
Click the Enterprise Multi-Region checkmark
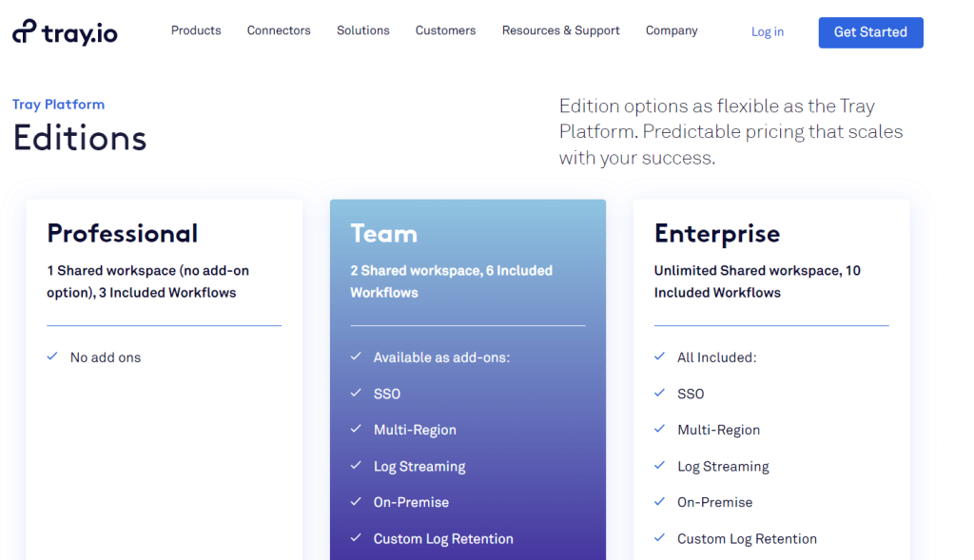click(660, 429)
